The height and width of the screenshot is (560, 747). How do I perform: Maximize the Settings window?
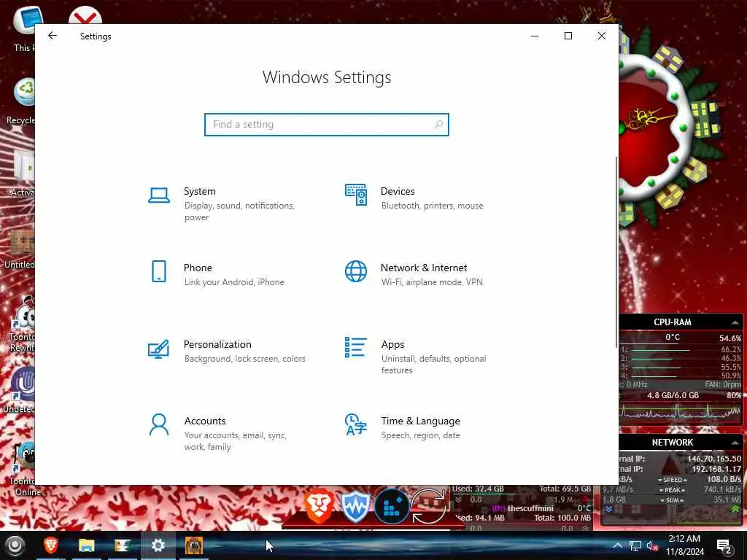(568, 36)
